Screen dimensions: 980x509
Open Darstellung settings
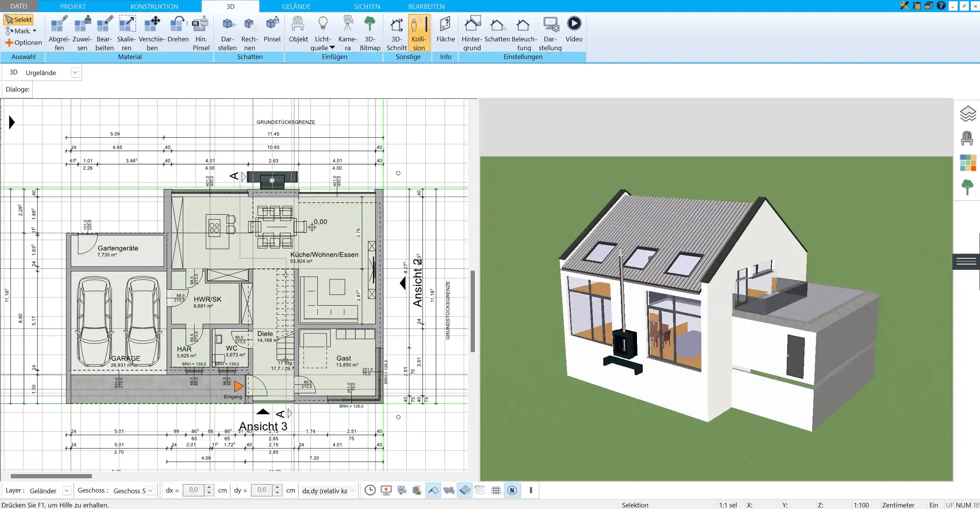pos(550,33)
